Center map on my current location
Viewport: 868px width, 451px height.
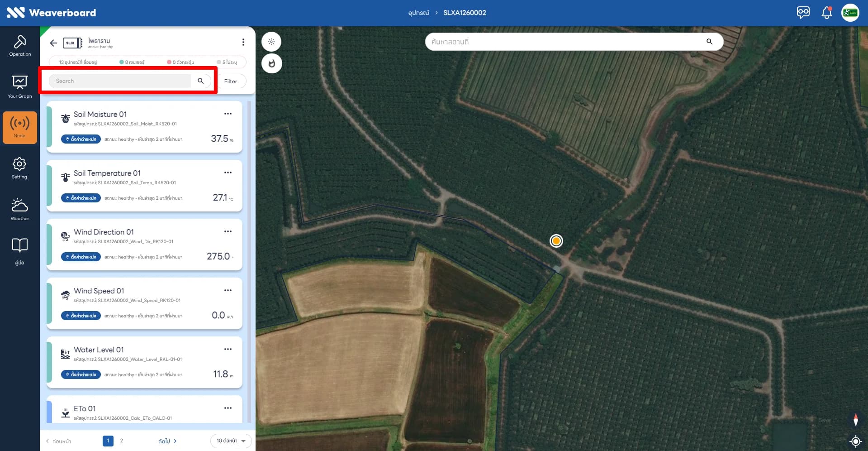855,441
